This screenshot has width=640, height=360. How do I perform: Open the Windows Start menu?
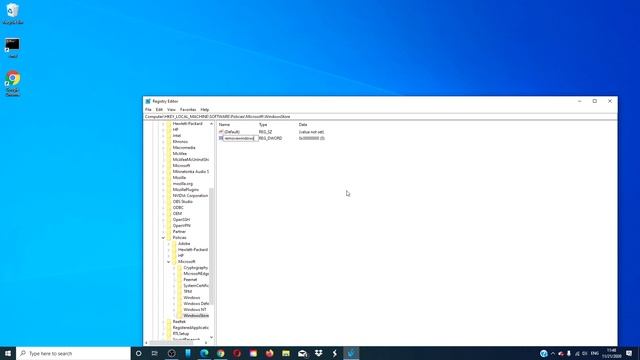(x=8, y=353)
